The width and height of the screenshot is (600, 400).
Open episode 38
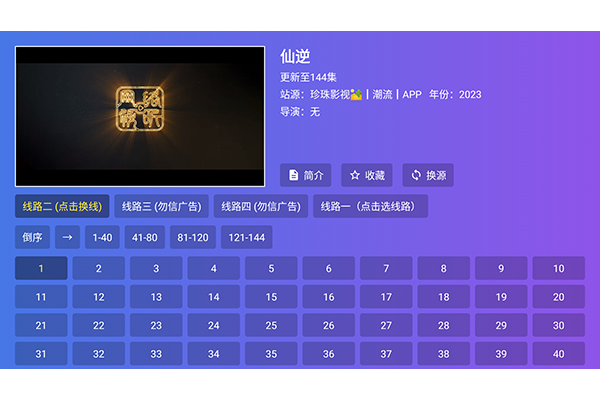click(443, 354)
